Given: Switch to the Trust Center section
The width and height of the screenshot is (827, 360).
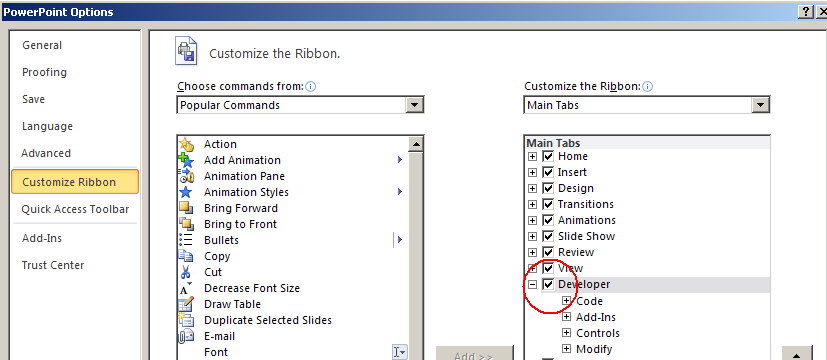Looking at the screenshot, I should (53, 265).
